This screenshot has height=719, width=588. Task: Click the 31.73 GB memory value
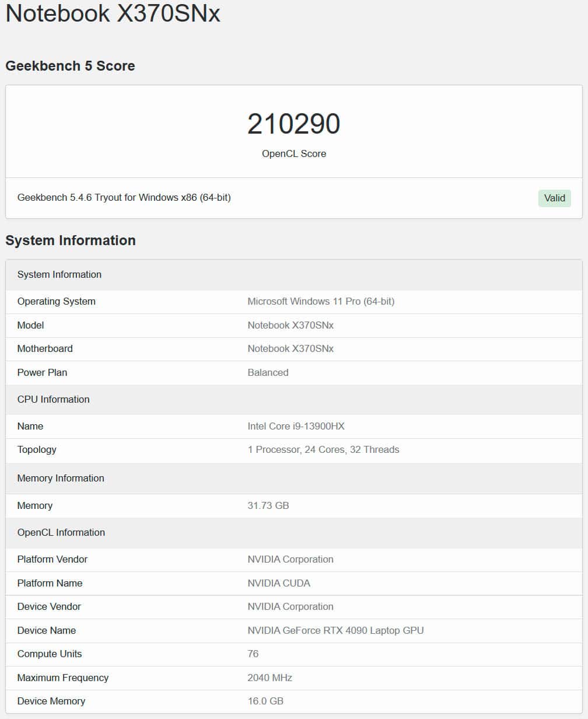click(x=268, y=505)
